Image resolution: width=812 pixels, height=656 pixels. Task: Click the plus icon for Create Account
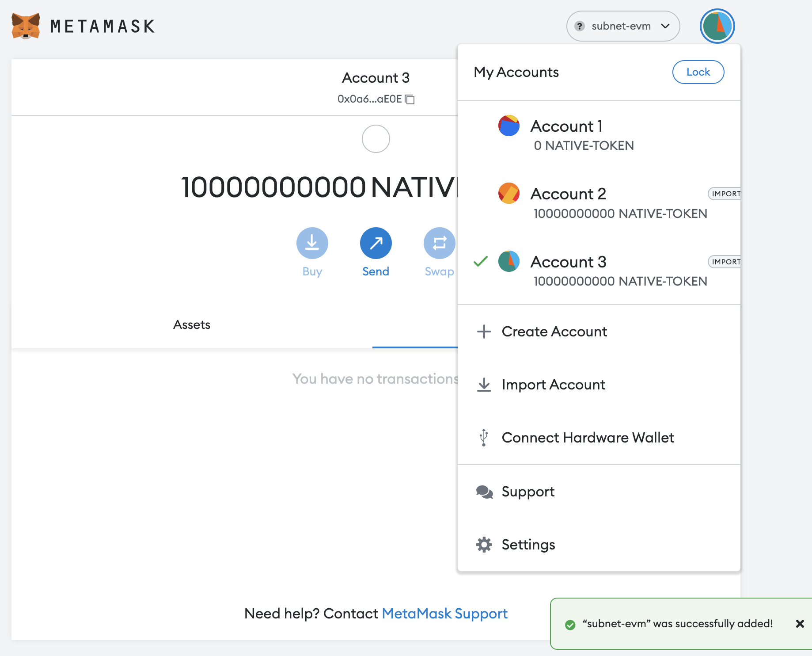point(484,332)
